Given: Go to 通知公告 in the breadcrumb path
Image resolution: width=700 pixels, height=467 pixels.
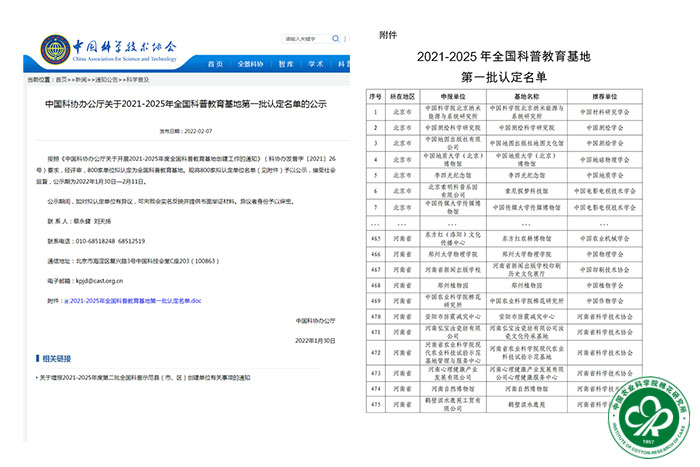Looking at the screenshot, I should tap(106, 79).
